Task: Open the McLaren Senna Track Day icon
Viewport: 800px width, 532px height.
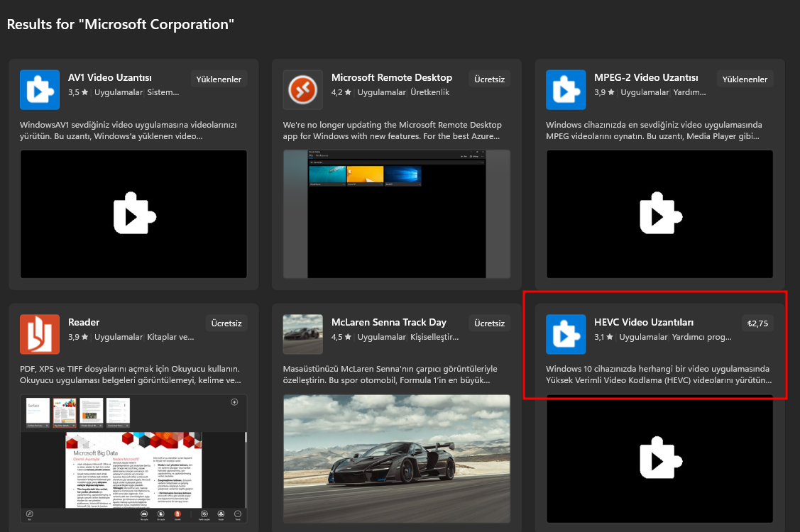Action: coord(303,334)
